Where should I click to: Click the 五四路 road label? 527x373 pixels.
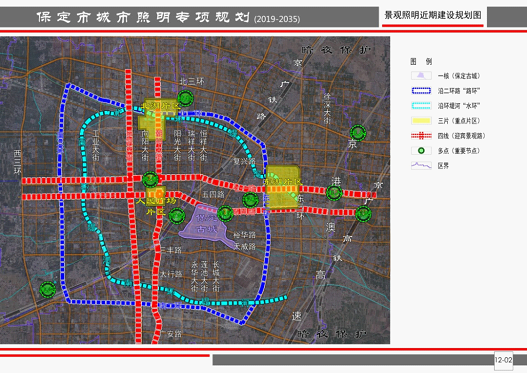(x=213, y=194)
